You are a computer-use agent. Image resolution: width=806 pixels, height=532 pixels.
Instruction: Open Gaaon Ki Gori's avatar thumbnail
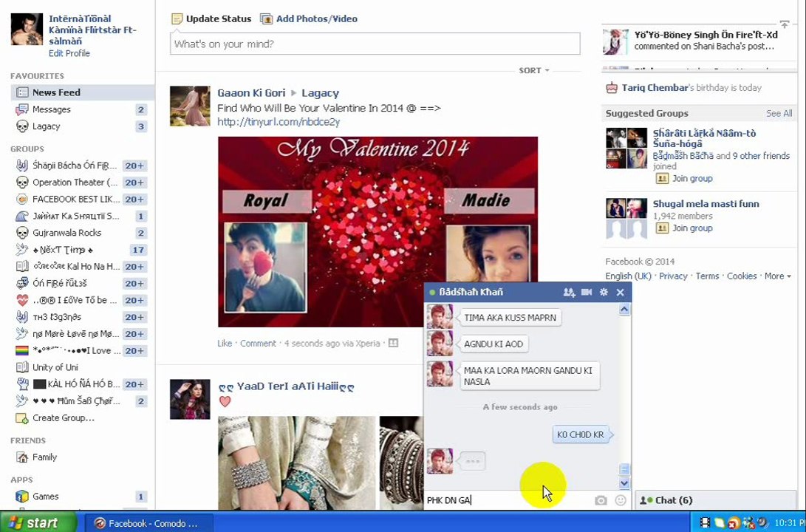tap(190, 106)
